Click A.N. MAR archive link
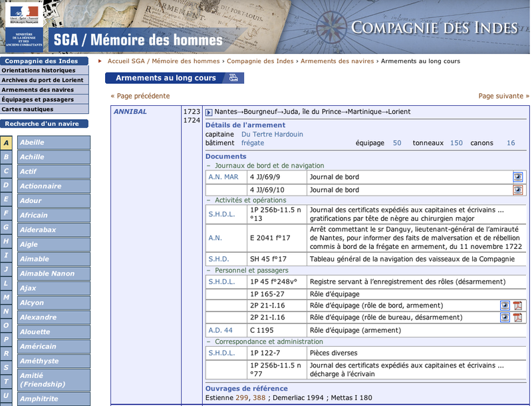 click(223, 177)
